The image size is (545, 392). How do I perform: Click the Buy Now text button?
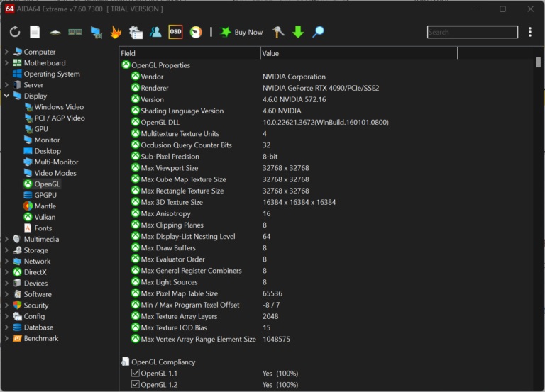click(248, 33)
